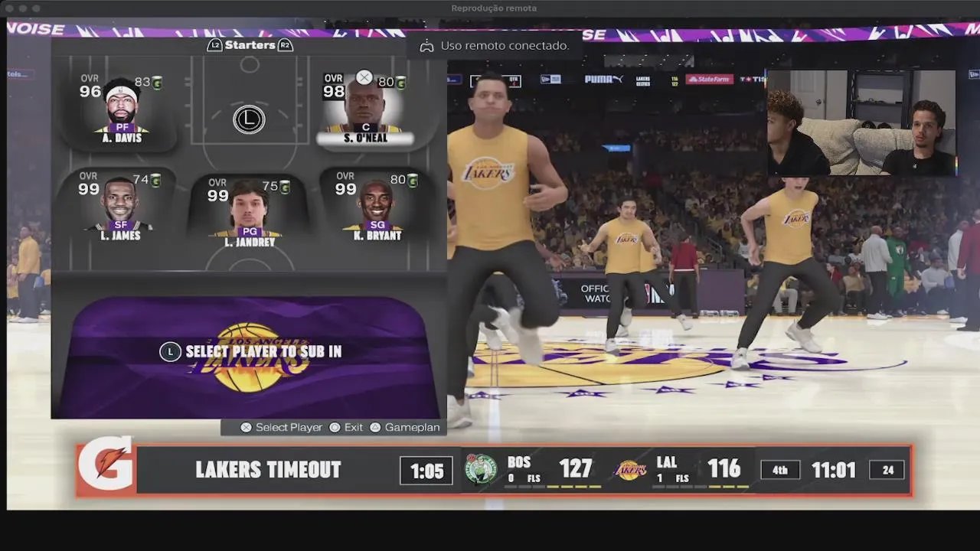Viewport: 980px width, 551px height.
Task: Click the 1:05 timeout timer
Action: coord(426,471)
